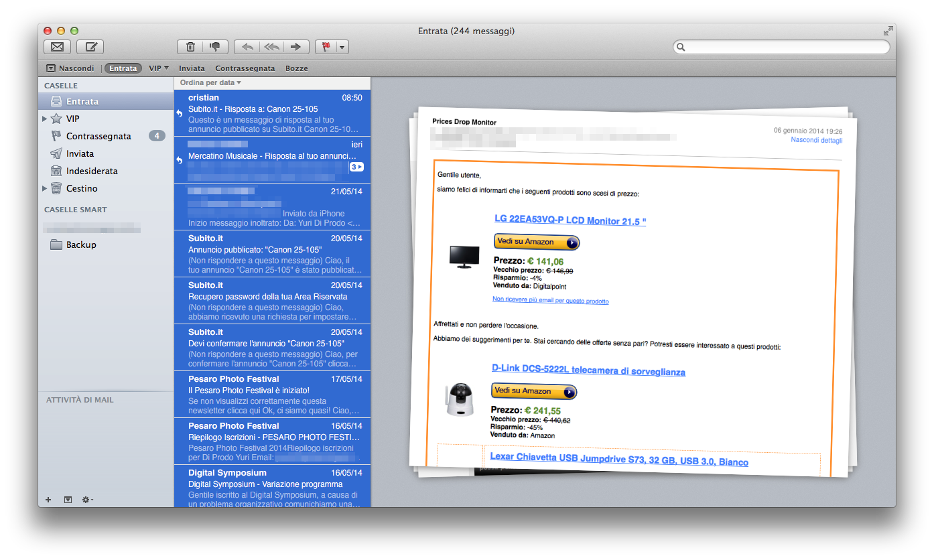Add a new mailbox with the plus button

[48, 500]
